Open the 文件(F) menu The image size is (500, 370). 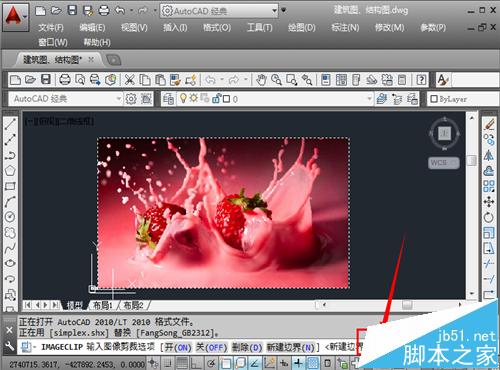tap(51, 28)
